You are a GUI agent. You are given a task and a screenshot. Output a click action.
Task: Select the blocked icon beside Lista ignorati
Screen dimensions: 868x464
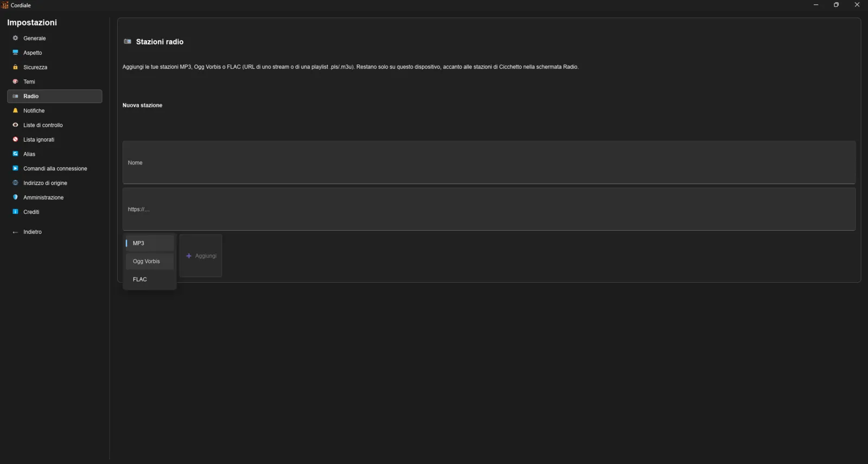tap(15, 139)
